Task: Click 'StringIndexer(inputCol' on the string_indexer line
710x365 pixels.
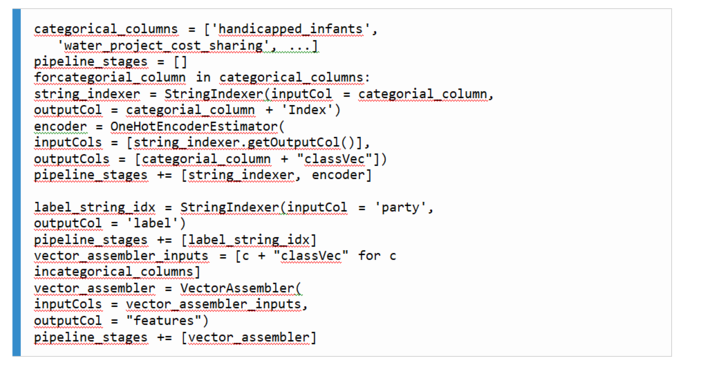Action: (x=248, y=94)
